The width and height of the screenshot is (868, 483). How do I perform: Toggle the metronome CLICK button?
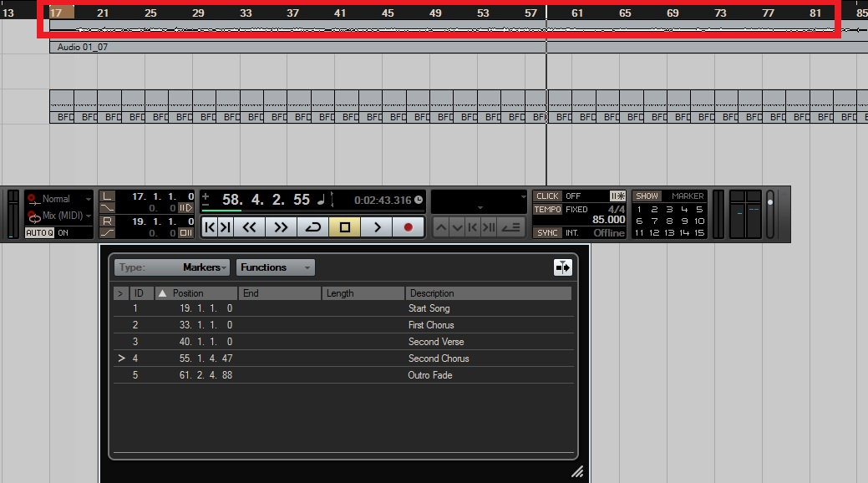[x=547, y=196]
